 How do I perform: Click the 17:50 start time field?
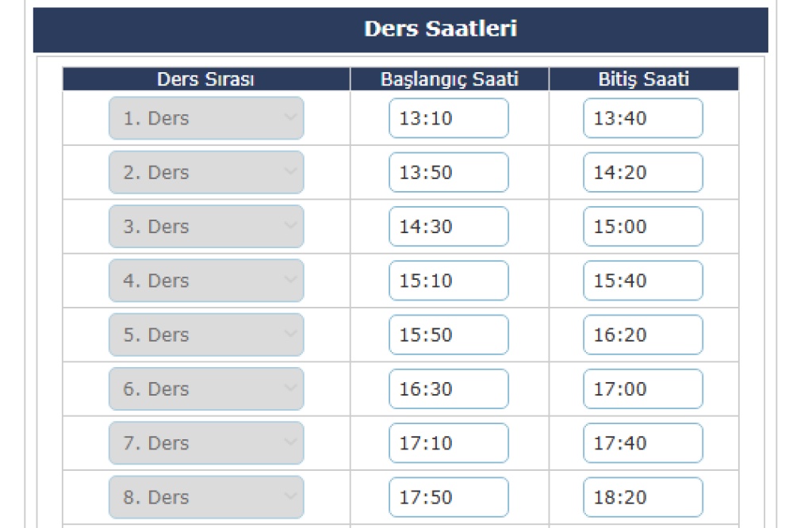tap(448, 497)
